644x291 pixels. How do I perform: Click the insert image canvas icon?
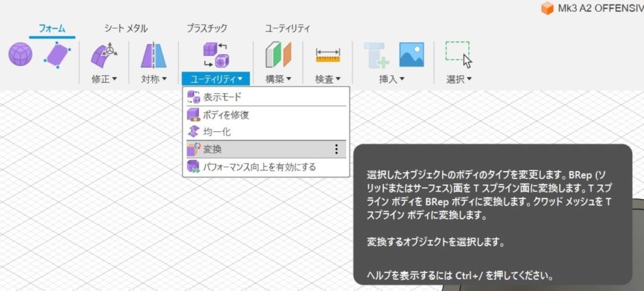click(x=411, y=55)
